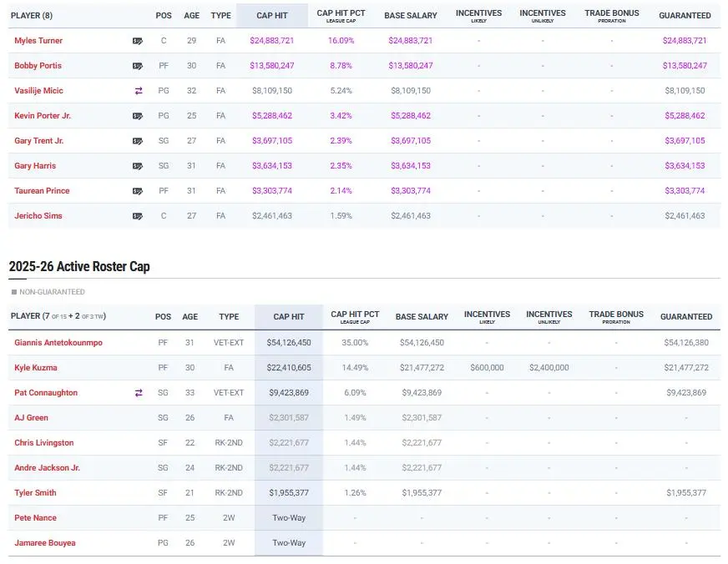Image resolution: width=728 pixels, height=564 pixels.
Task: Click the NON-GUARANTEED legend swatch
Action: point(14,292)
